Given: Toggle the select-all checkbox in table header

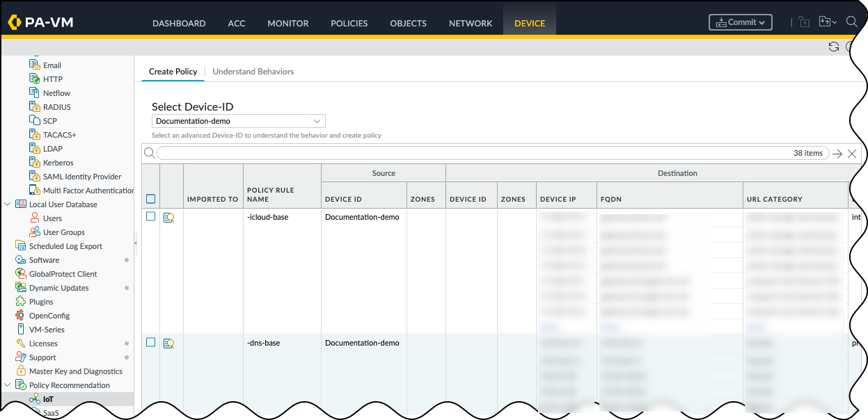Looking at the screenshot, I should [x=150, y=200].
